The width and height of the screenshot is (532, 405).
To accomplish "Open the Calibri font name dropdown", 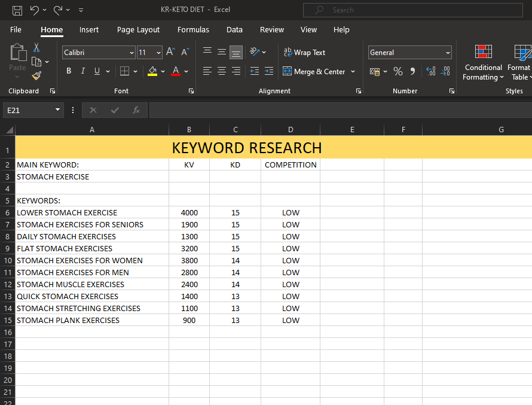I will tap(132, 53).
